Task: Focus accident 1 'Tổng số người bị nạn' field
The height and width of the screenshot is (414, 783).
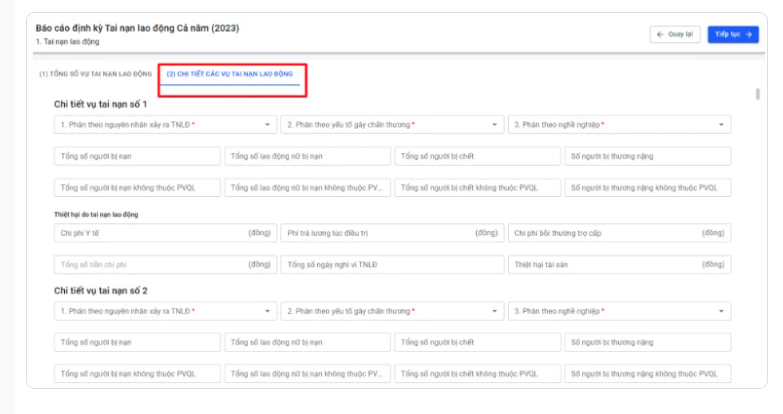Action: (x=137, y=156)
